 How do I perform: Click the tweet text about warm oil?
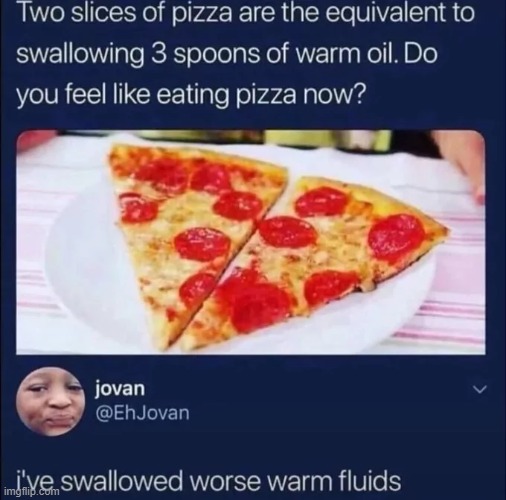[245, 53]
